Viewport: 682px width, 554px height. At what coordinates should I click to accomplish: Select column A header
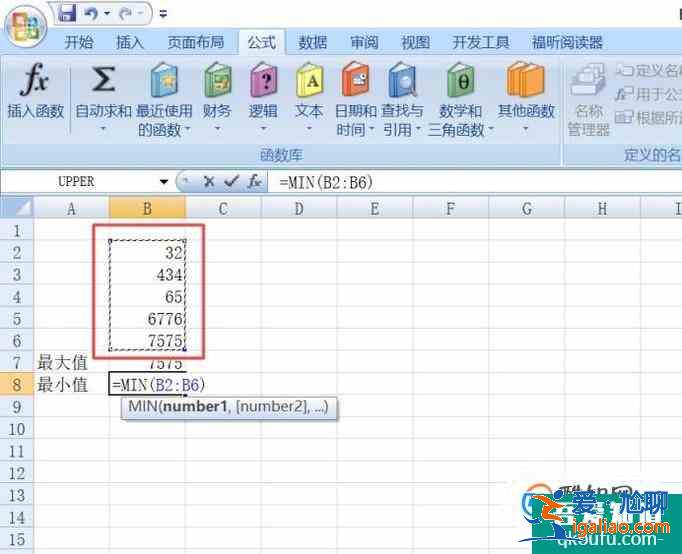pyautogui.click(x=71, y=208)
